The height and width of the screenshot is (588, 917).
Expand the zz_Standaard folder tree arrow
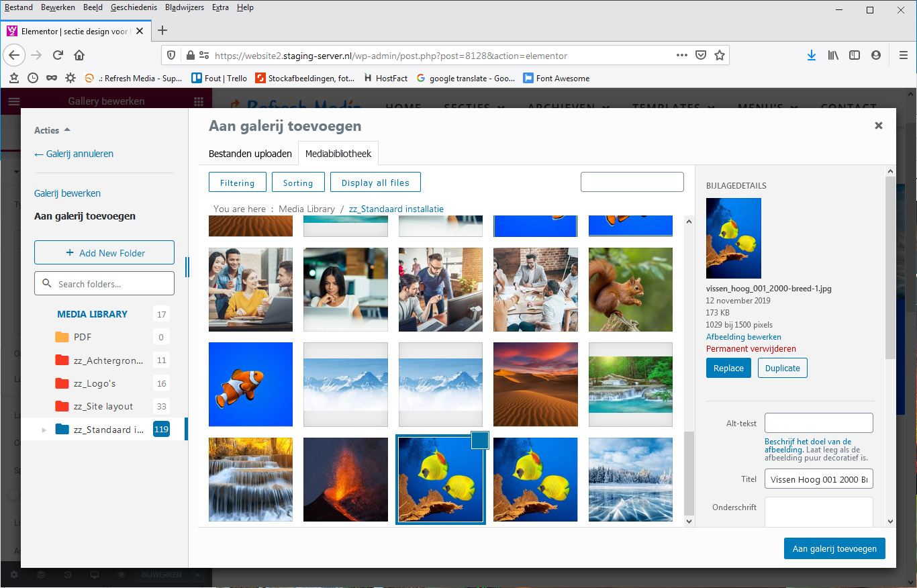44,430
